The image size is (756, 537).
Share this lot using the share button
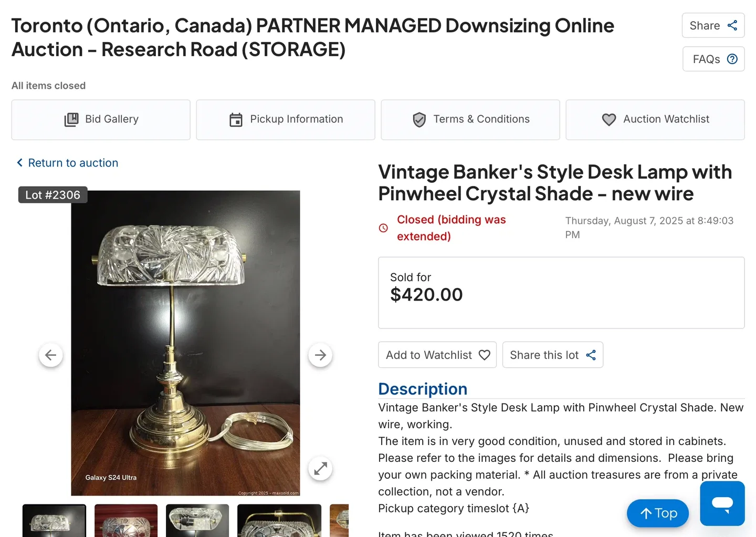(x=552, y=355)
